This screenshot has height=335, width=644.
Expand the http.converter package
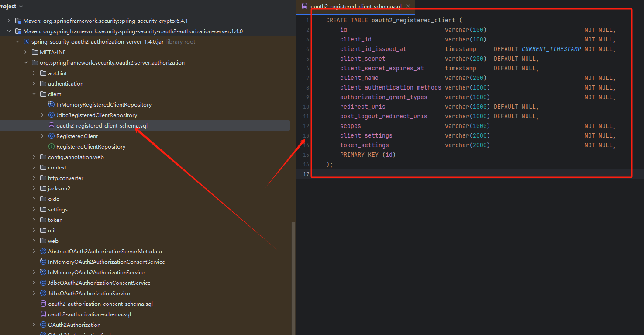click(x=34, y=178)
